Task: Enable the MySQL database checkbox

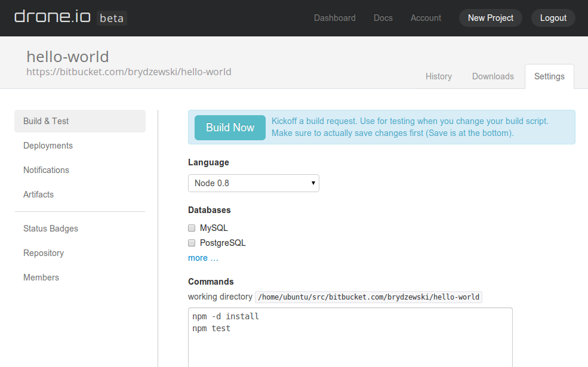Action: point(192,228)
